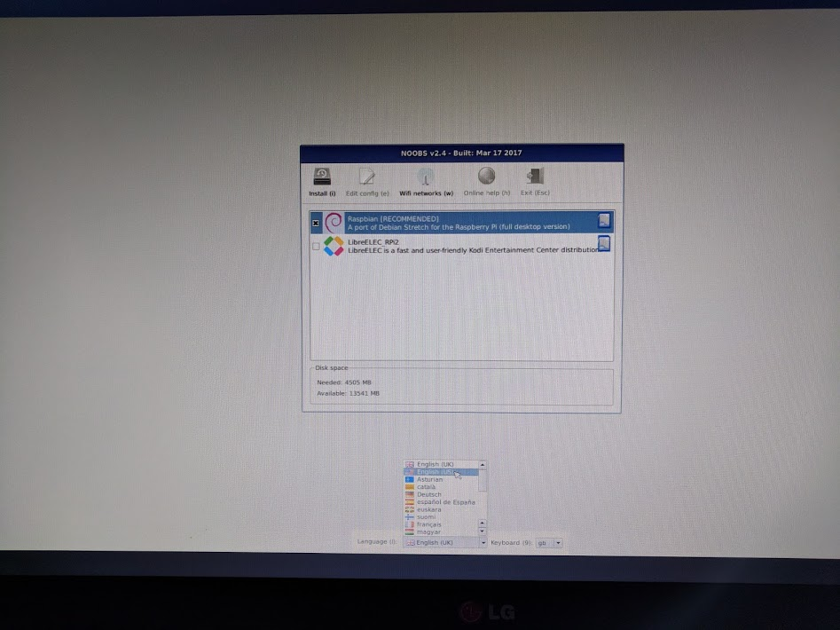Collapse the Language dropdown using its arrow

click(483, 542)
